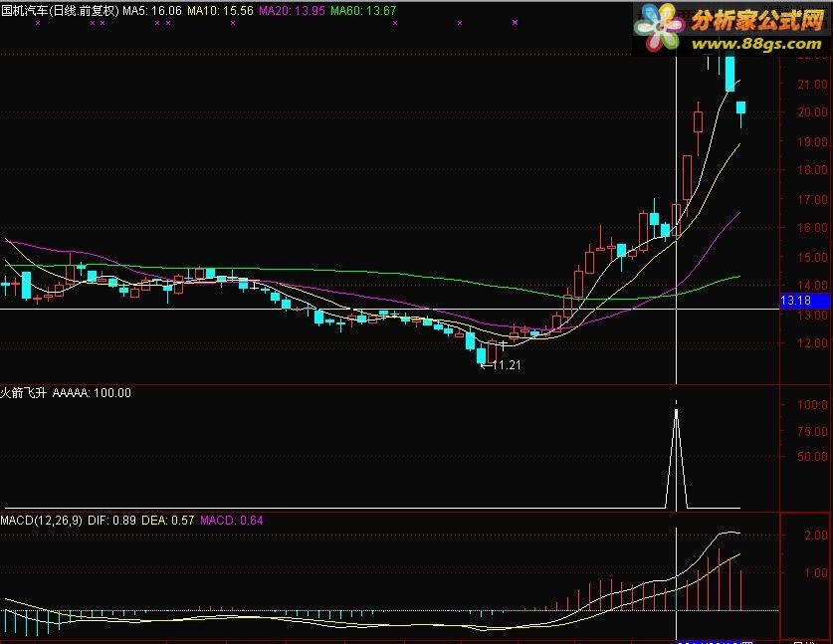The width and height of the screenshot is (833, 644).
Task: Select the AAAAA: 100.00 indicator value
Action: tap(92, 393)
